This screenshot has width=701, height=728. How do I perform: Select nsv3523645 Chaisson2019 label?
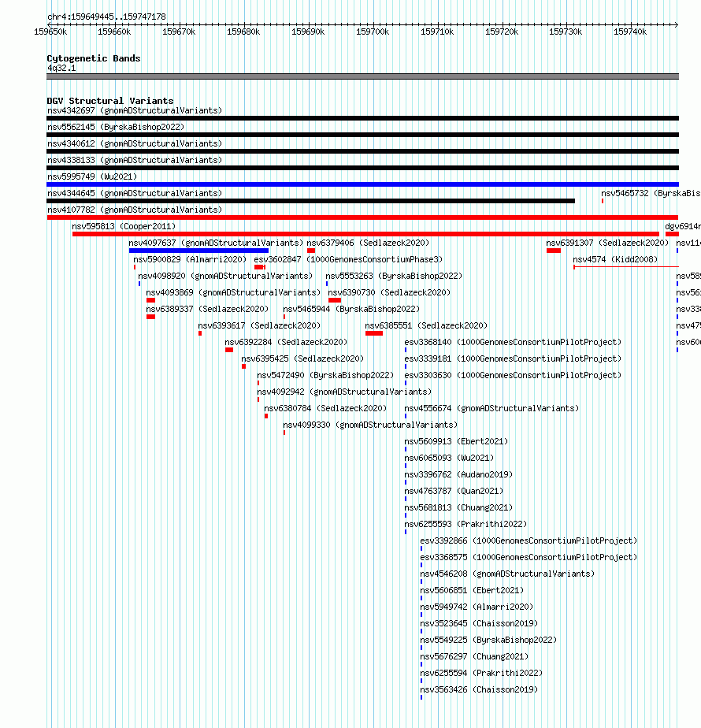(x=479, y=623)
